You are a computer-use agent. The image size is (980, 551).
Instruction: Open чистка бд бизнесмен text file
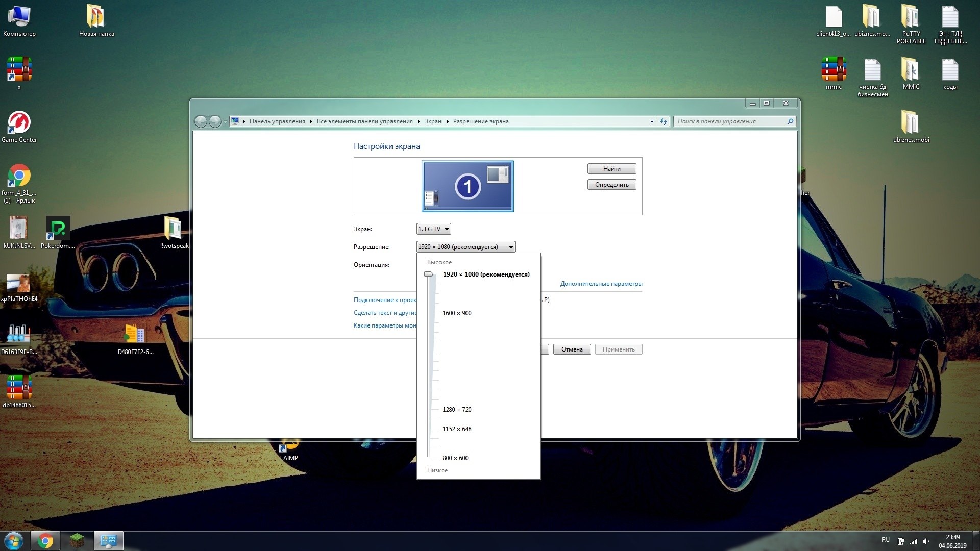click(x=872, y=77)
